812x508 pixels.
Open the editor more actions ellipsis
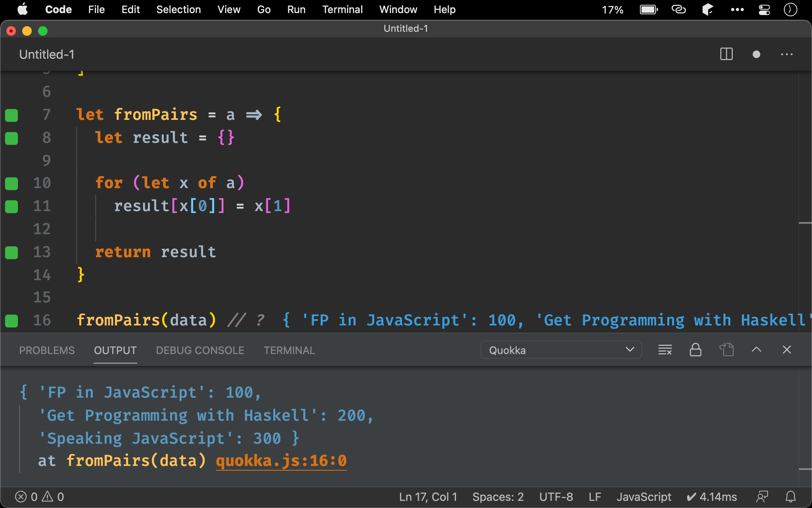pyautogui.click(x=787, y=54)
